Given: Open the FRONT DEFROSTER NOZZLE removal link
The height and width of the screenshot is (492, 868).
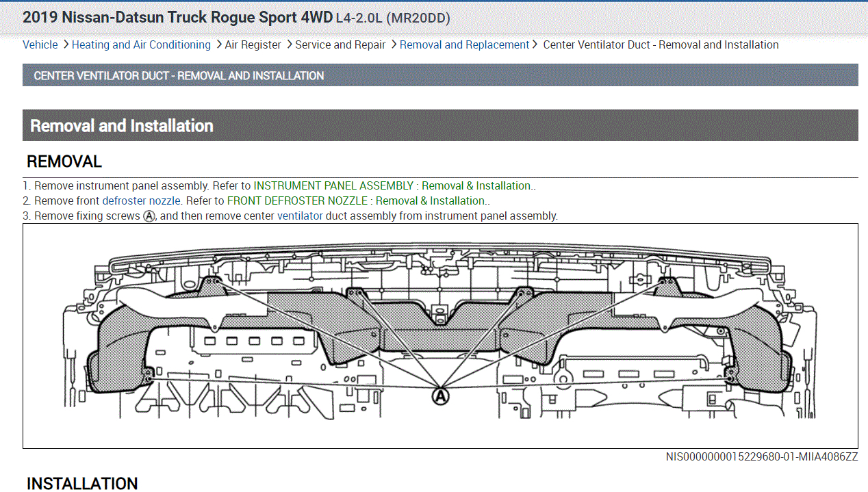Looking at the screenshot, I should pos(357,200).
